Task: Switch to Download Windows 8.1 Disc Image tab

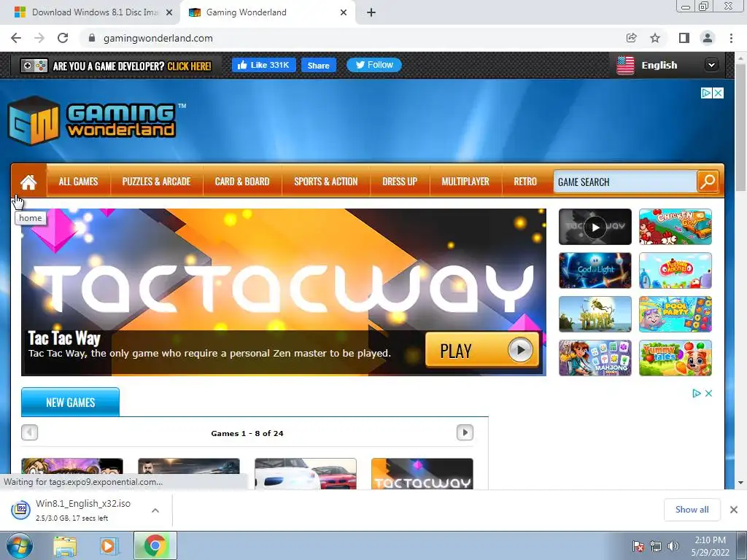Action: [x=90, y=12]
